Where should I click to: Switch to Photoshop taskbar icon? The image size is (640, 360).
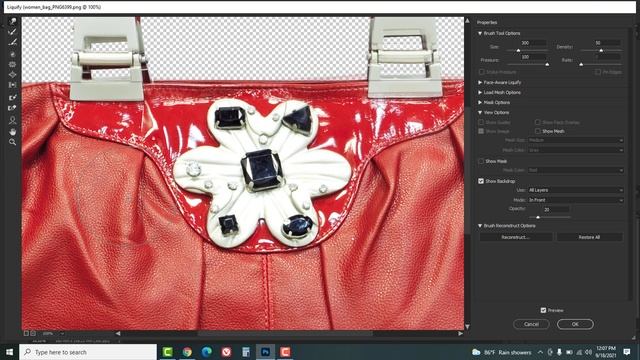click(x=265, y=352)
